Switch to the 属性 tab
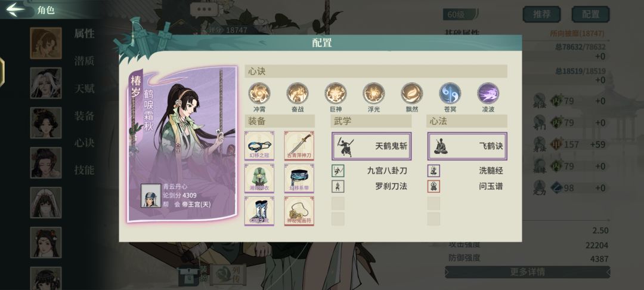This screenshot has height=290, width=644. click(x=84, y=33)
